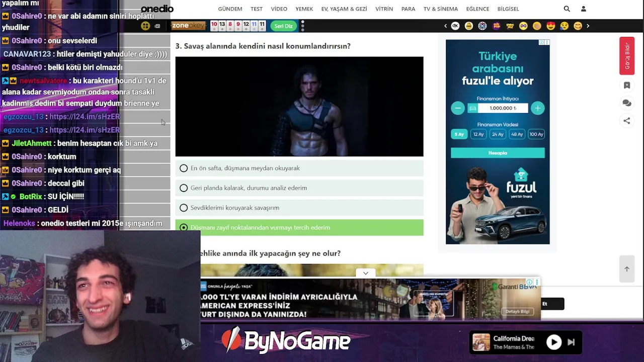Image resolution: width=644 pixels, height=362 pixels.
Task: Click the Kit Harington question image
Action: coord(299,107)
